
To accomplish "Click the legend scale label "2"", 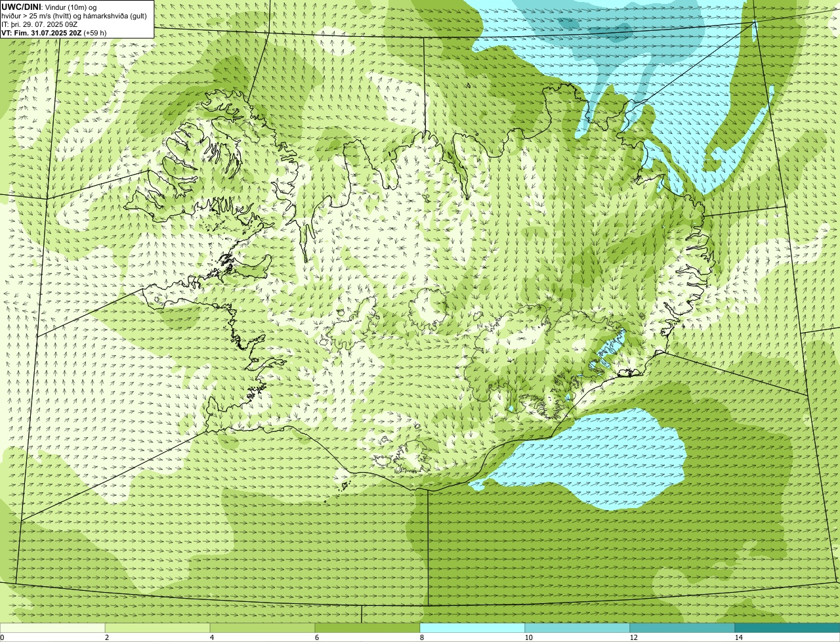I will (x=107, y=637).
